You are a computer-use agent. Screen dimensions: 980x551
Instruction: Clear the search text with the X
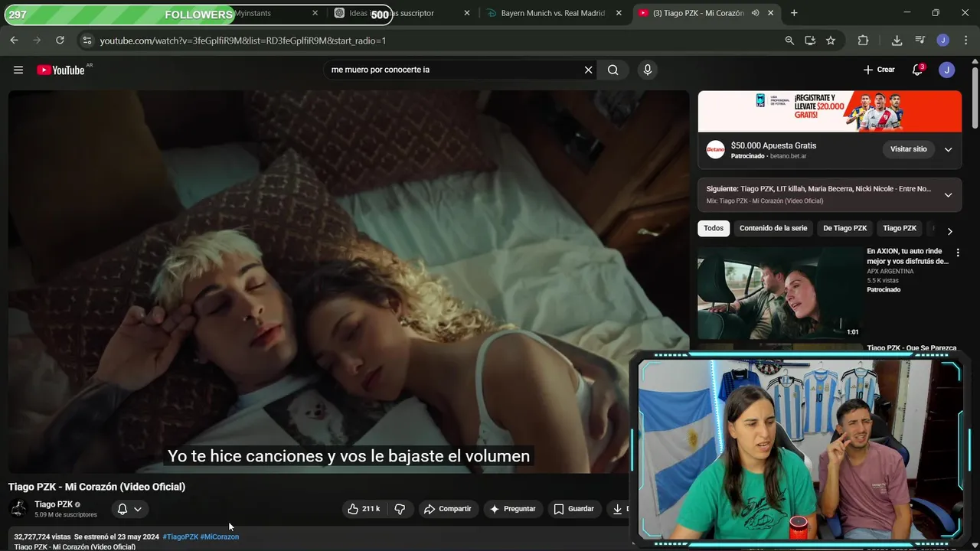(x=588, y=70)
